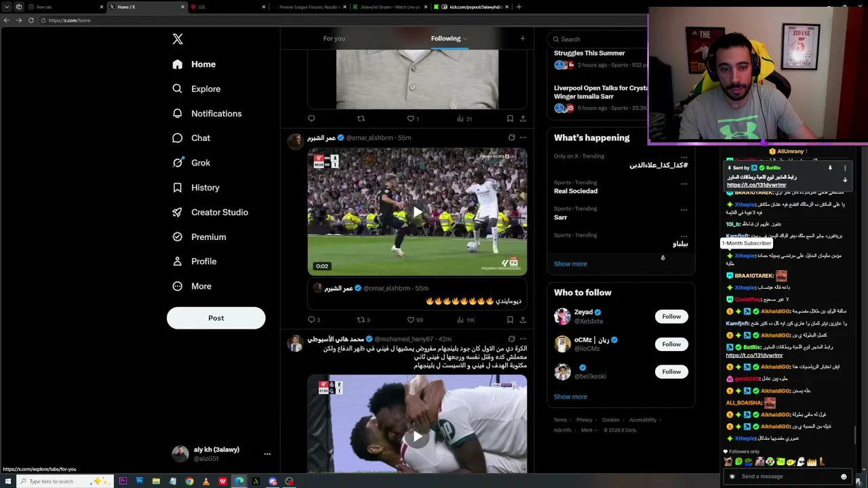
Task: Open options for Real Sociedad trend
Action: click(x=684, y=183)
